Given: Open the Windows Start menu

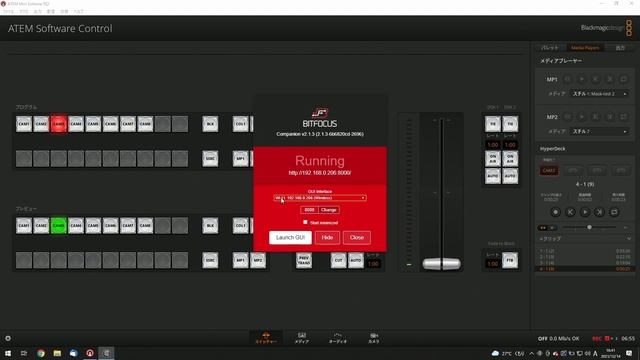Looking at the screenshot, I should click(x=8, y=353).
